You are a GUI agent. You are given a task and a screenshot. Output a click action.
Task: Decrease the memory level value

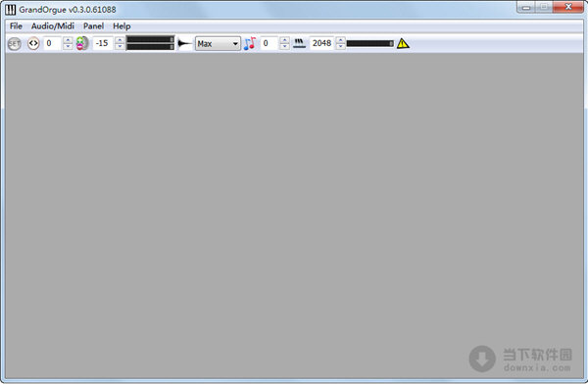point(68,47)
